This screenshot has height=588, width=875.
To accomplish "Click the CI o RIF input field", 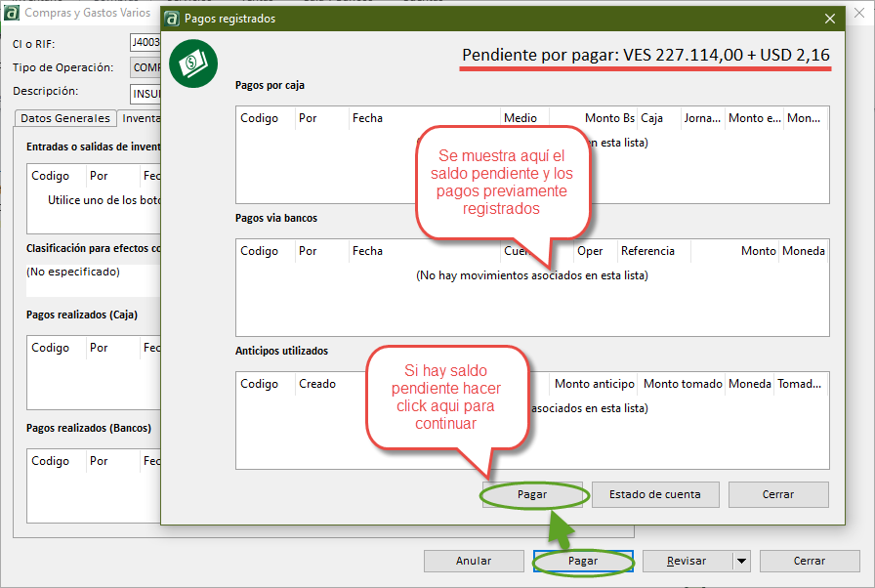I will pos(145,44).
